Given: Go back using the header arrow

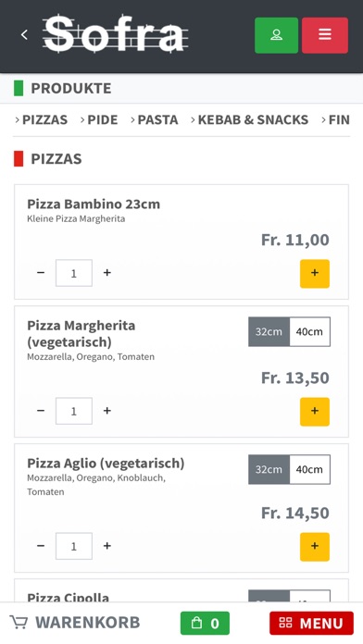Looking at the screenshot, I should [x=25, y=35].
